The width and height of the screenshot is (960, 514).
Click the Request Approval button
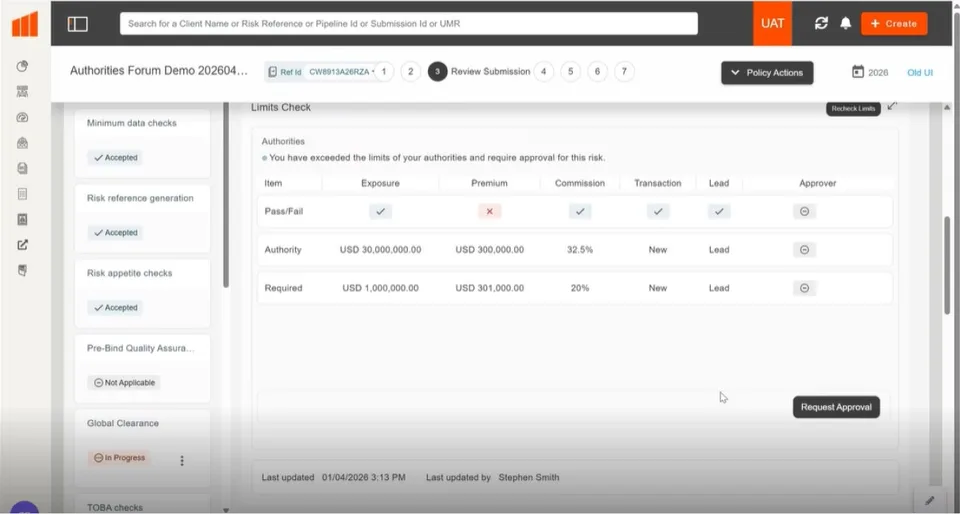coord(836,407)
